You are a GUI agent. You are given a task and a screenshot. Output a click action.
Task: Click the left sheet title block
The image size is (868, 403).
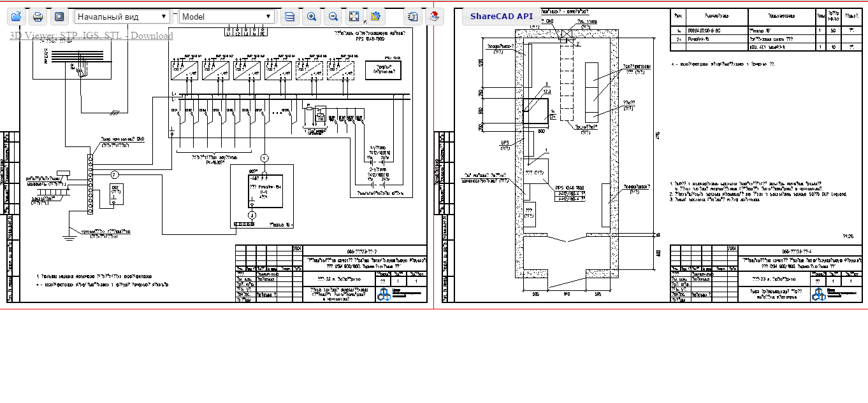click(331, 274)
